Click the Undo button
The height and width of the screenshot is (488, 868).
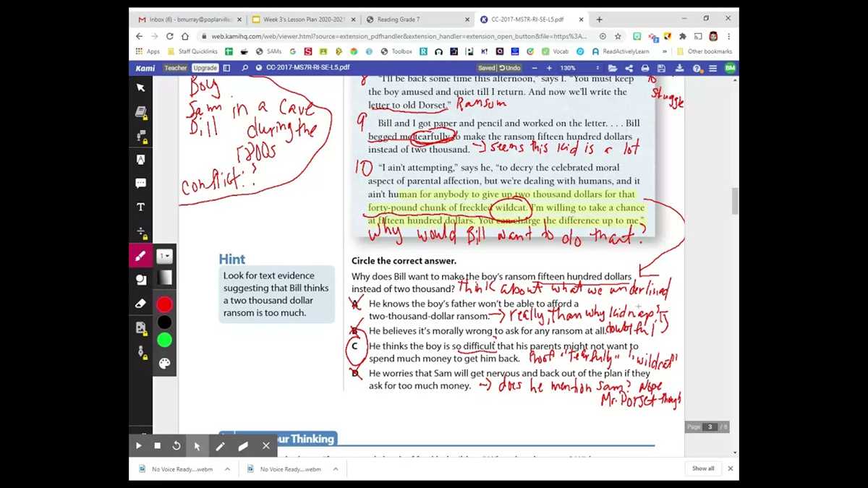[x=509, y=68]
